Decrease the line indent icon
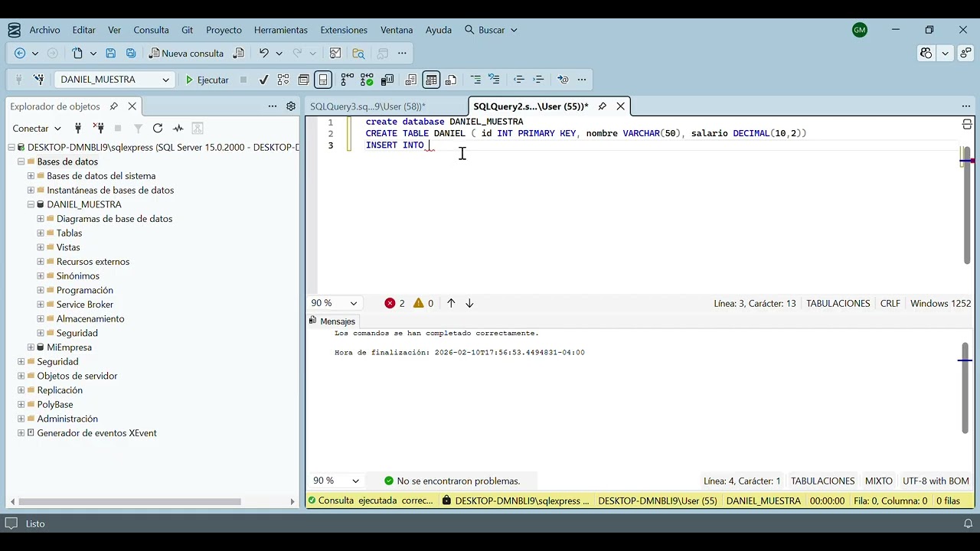Image resolution: width=980 pixels, height=551 pixels. point(519,80)
